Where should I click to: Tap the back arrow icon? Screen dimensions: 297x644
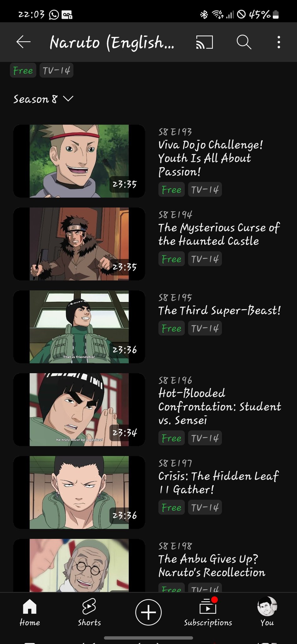pos(24,42)
